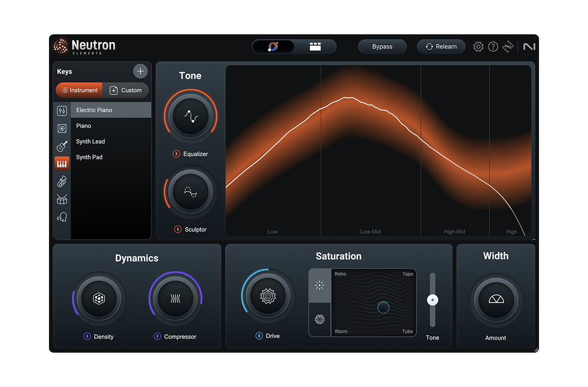Click the Relearn button
The image size is (588, 387).
pyautogui.click(x=441, y=46)
